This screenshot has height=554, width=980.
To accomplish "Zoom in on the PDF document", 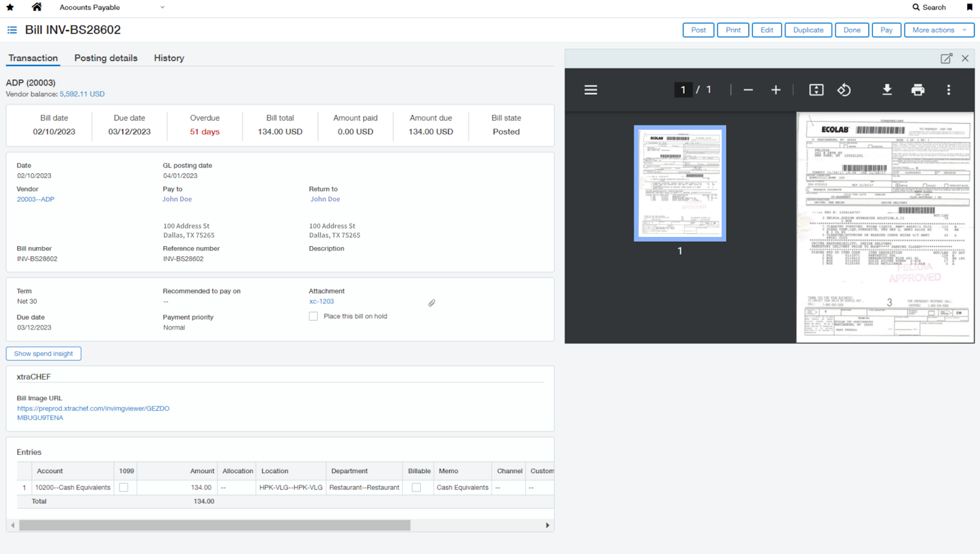I will 775,90.
